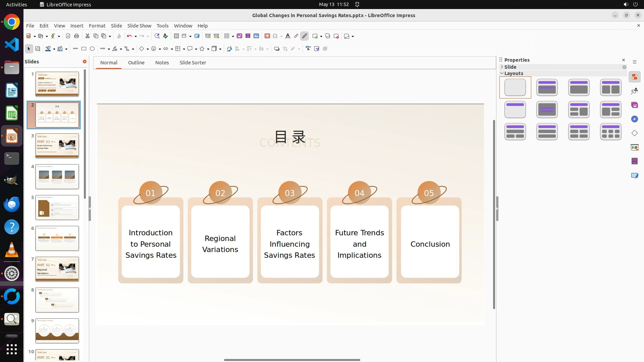
Task: Toggle the highlighter toolbar button
Action: pyautogui.click(x=304, y=36)
